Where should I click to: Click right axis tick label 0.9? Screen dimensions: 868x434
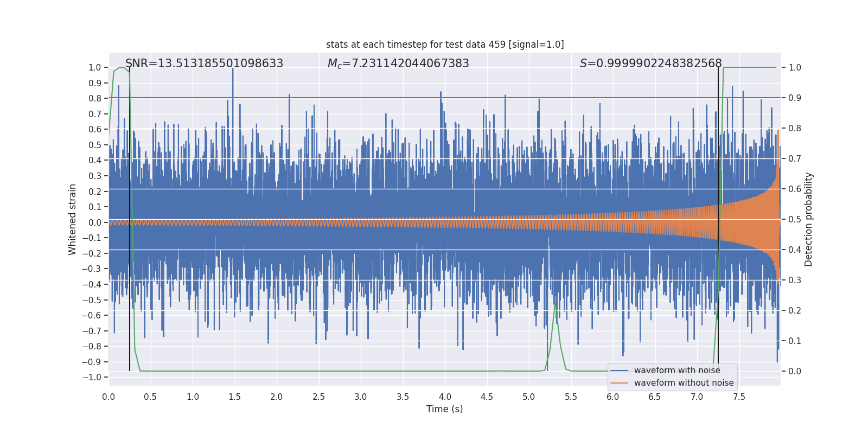795,98
